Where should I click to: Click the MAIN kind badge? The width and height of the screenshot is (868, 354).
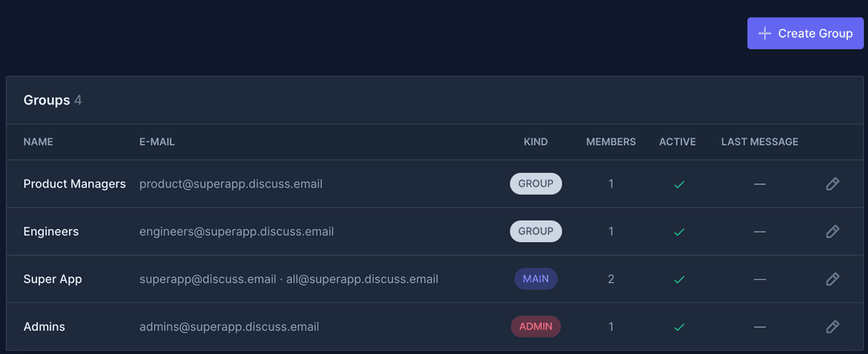(x=535, y=279)
